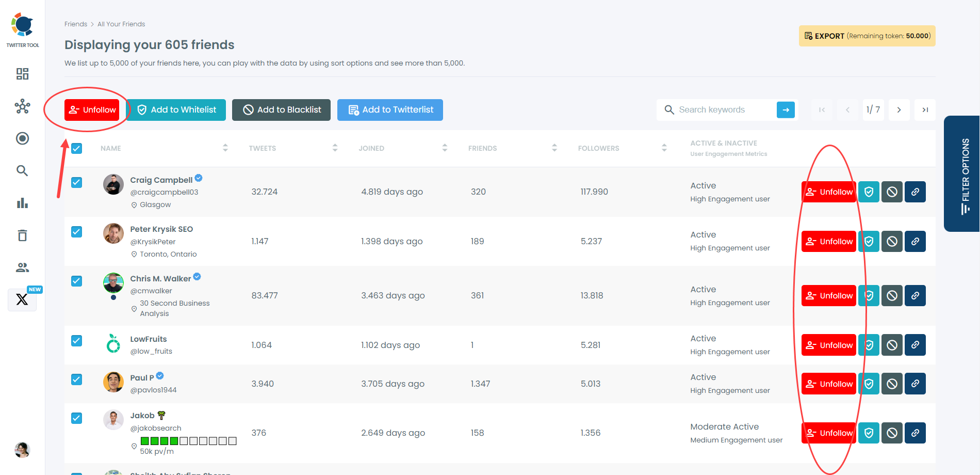Image resolution: width=980 pixels, height=475 pixels.
Task: Blacklist LowFruits with ban icon
Action: (892, 345)
